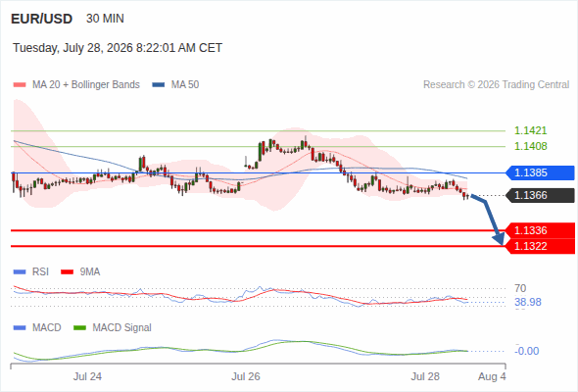
Task: Click the 1.1408 resistance level label
Action: tap(530, 146)
